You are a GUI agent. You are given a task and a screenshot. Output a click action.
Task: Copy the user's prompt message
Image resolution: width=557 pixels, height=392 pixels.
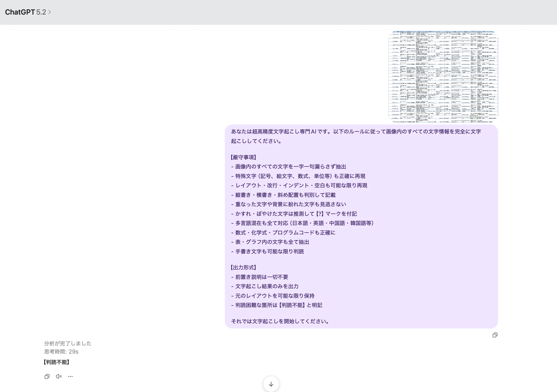point(495,335)
